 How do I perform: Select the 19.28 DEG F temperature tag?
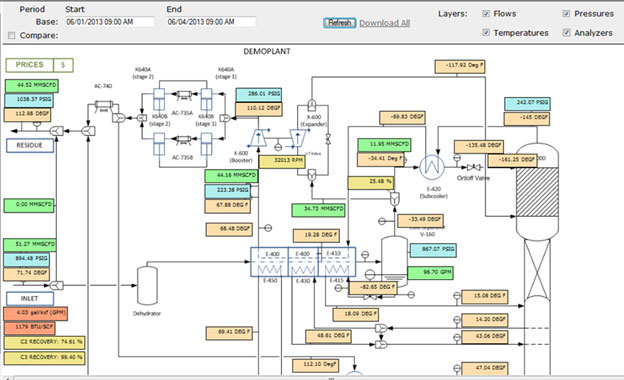click(x=316, y=236)
